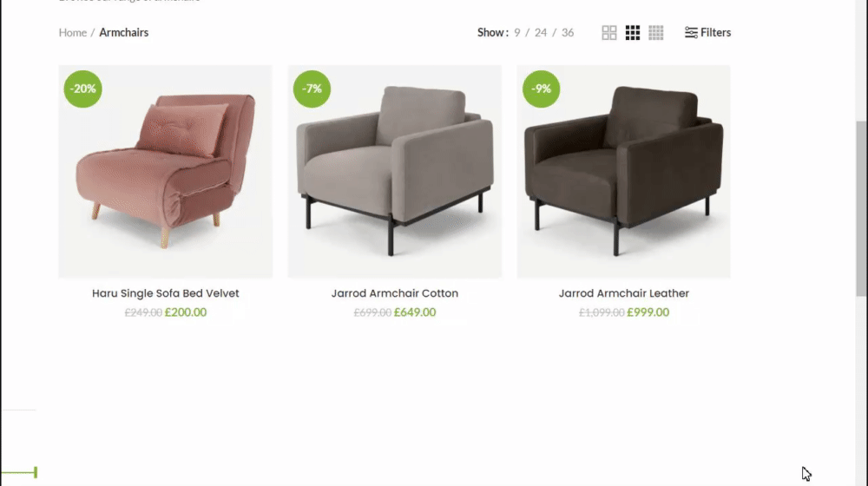Click the page vertical scrollbar

[861, 207]
